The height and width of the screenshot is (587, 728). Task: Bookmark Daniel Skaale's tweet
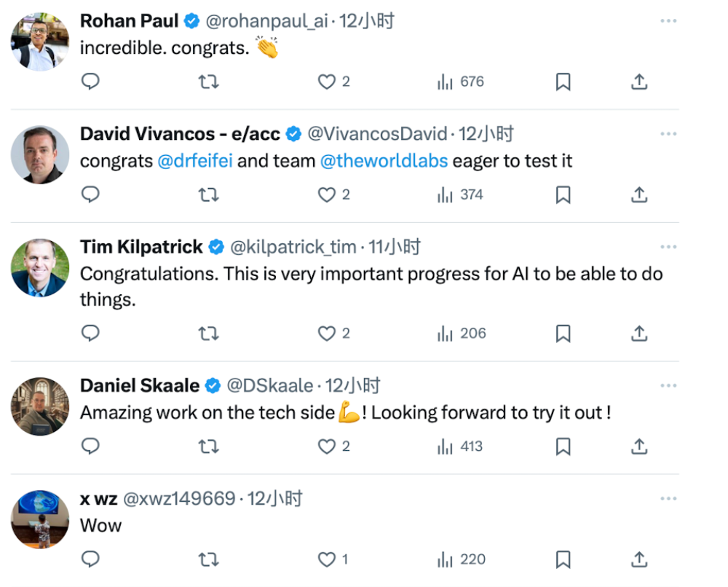(563, 446)
